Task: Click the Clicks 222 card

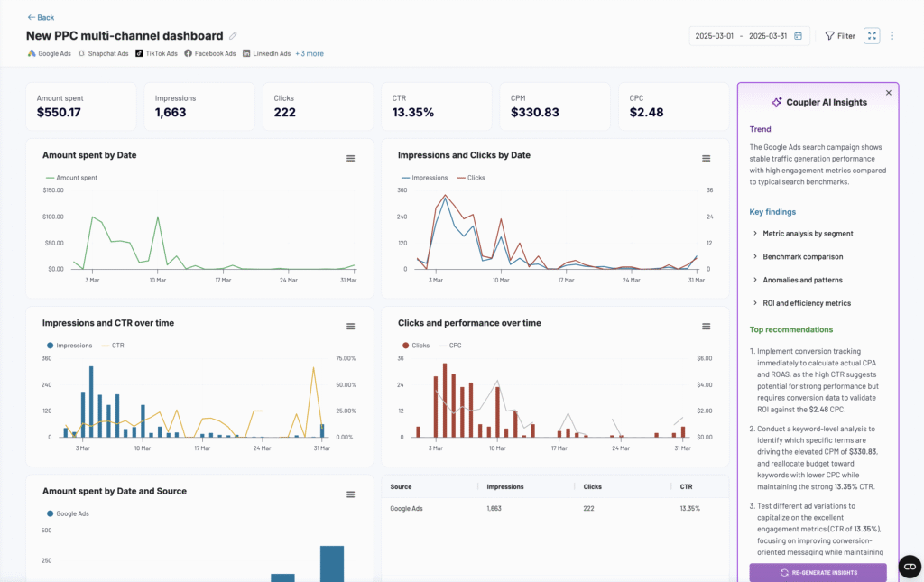Action: [x=319, y=106]
